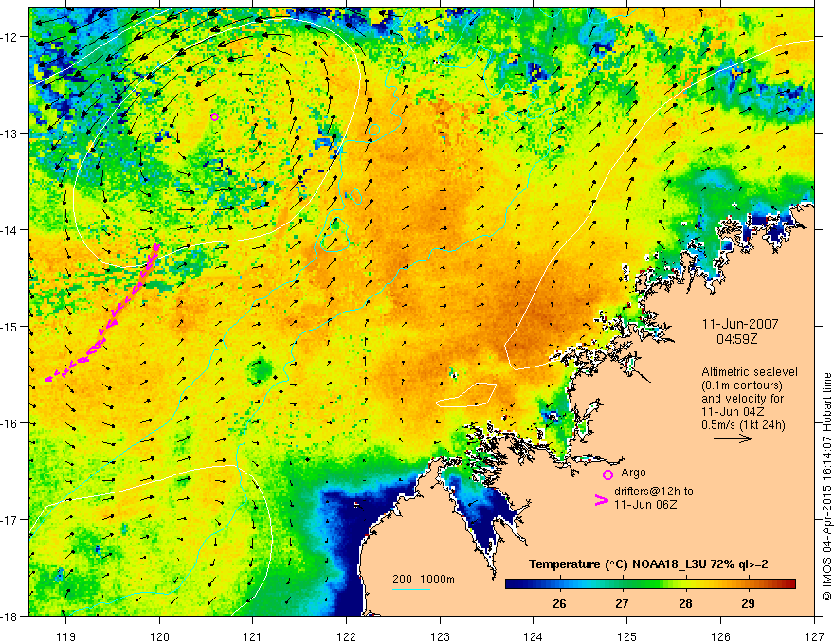Screen dimensions: 834x644
Task: Click the '11-Jun-2007' date text
Action: click(740, 324)
